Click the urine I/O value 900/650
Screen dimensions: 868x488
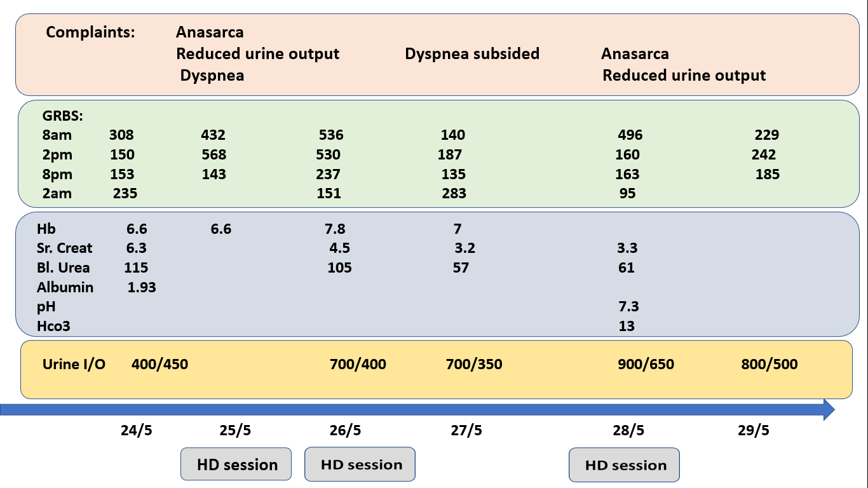(646, 365)
